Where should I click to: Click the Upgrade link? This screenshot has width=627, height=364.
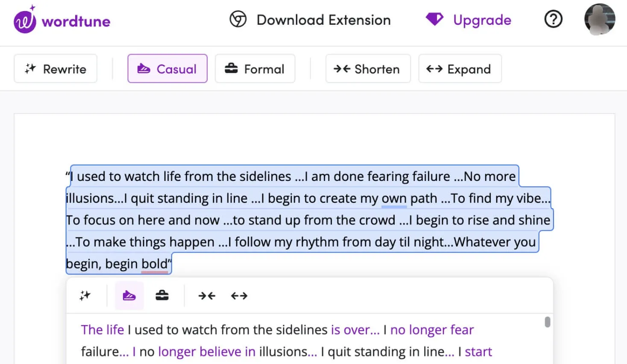tap(482, 20)
